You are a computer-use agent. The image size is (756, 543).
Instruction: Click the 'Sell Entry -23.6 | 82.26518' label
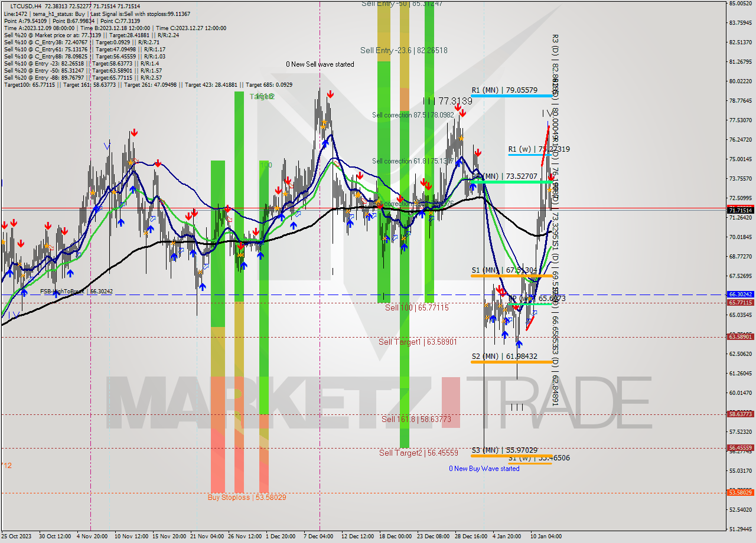(404, 51)
